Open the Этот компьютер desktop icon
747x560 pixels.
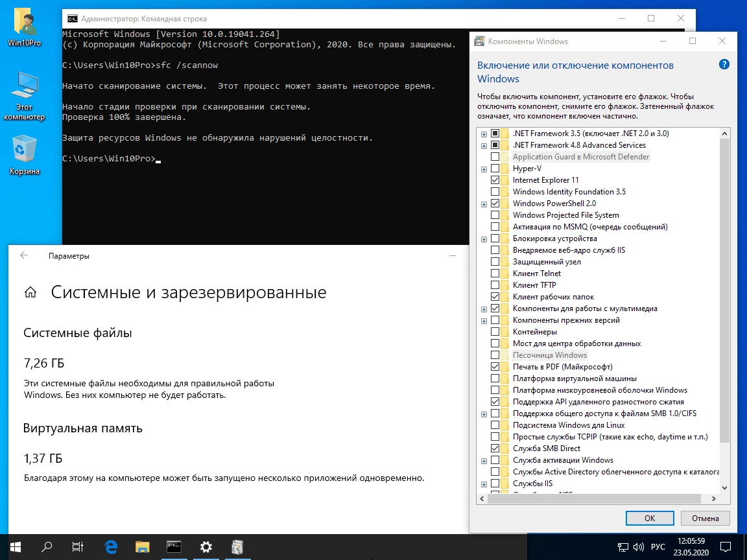tap(24, 96)
